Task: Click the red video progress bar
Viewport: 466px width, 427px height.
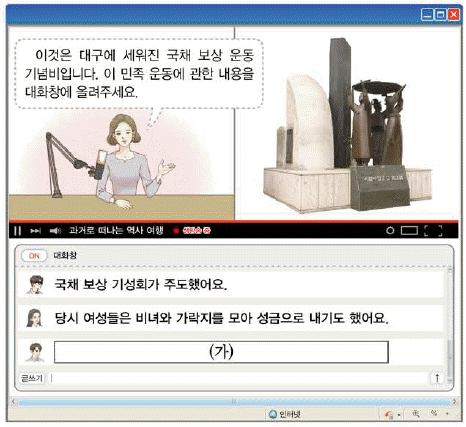Action: 233,221
